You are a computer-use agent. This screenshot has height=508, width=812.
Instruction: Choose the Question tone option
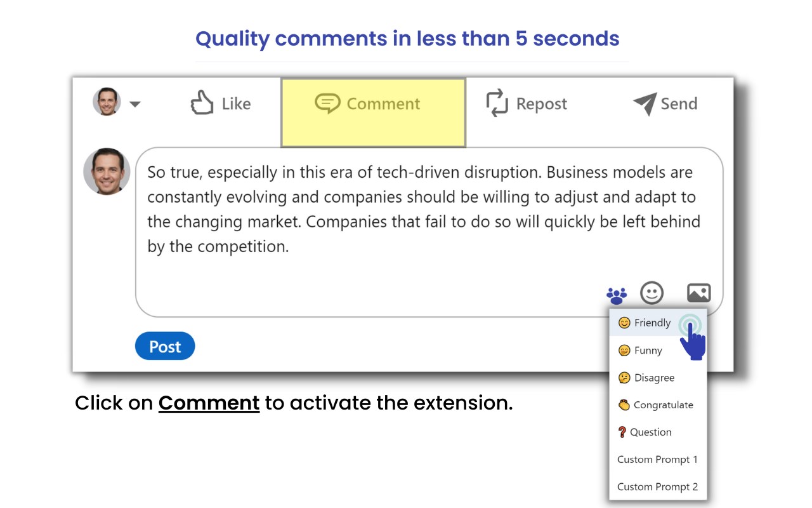pyautogui.click(x=645, y=432)
